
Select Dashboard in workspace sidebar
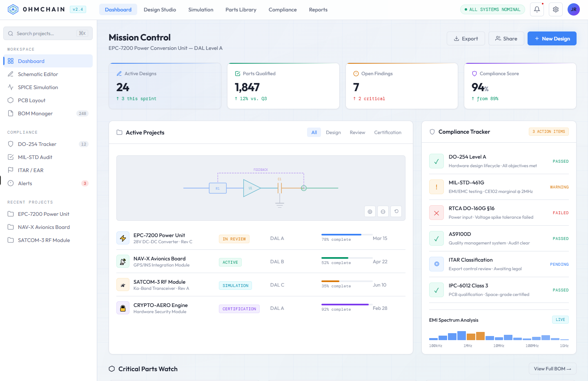pos(48,61)
